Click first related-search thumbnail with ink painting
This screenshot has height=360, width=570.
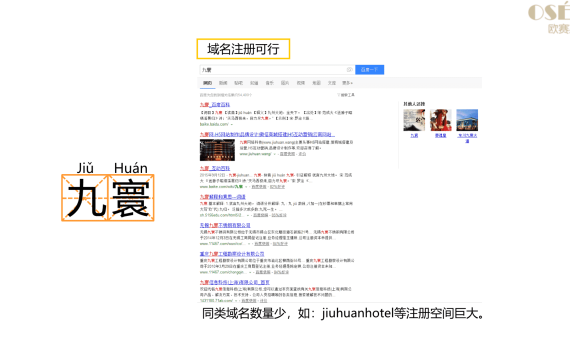[414, 120]
